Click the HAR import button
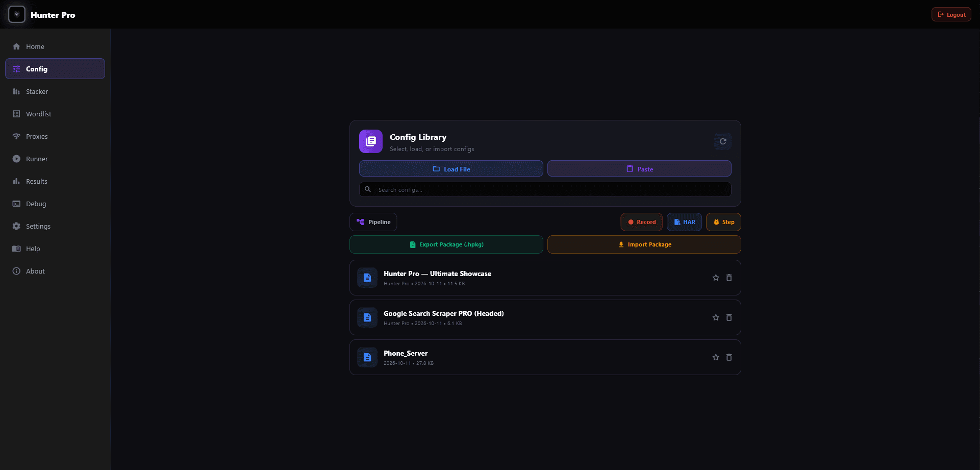This screenshot has width=980, height=470. [684, 222]
